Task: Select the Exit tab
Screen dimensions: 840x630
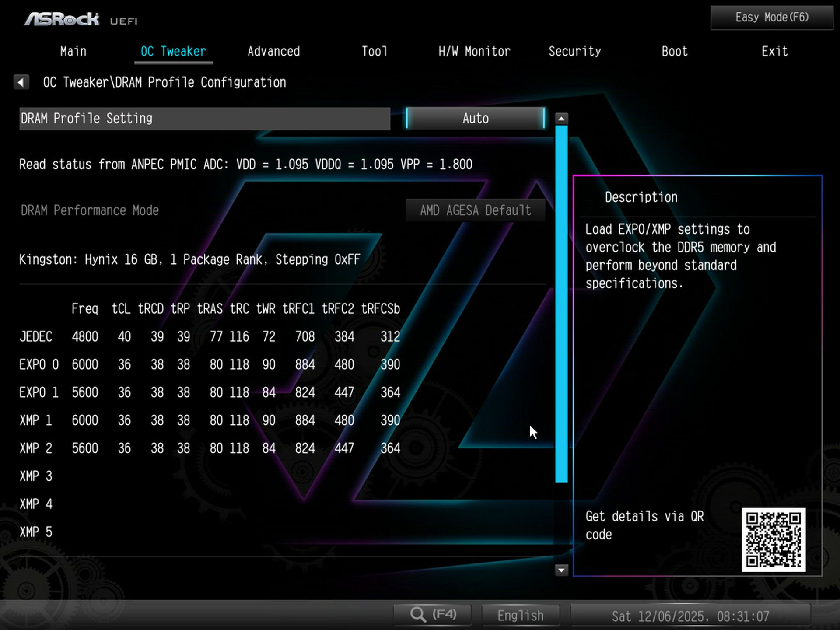Action: pos(774,52)
